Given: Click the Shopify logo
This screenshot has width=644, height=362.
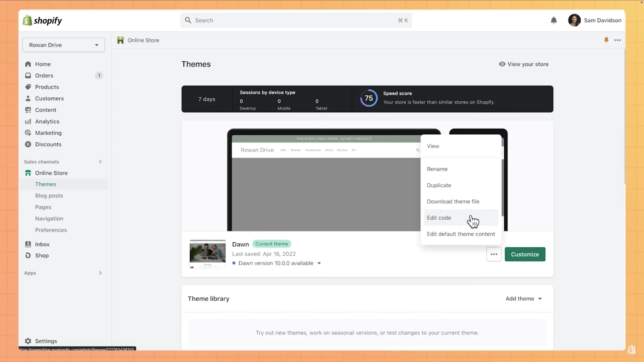Looking at the screenshot, I should pos(42,20).
